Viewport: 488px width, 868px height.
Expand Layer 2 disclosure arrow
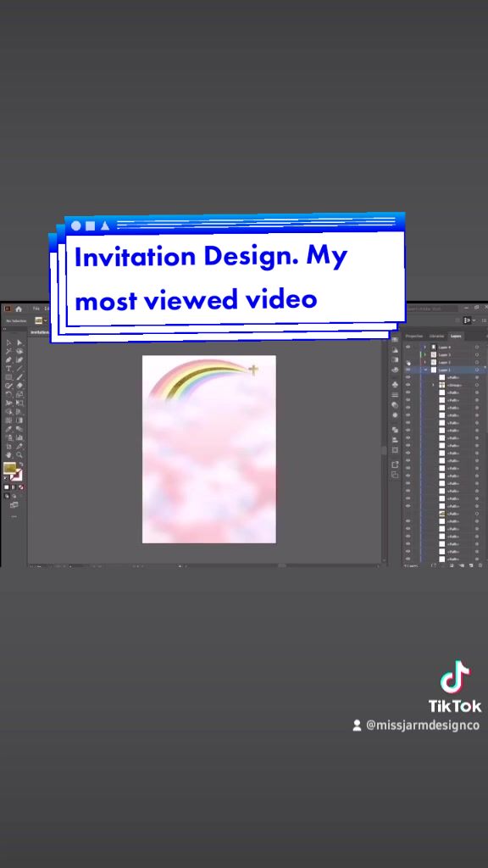[425, 362]
